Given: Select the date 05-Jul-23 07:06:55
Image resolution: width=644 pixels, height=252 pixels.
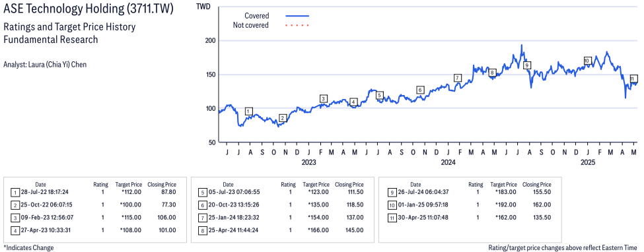Looking at the screenshot, I should click(233, 192).
